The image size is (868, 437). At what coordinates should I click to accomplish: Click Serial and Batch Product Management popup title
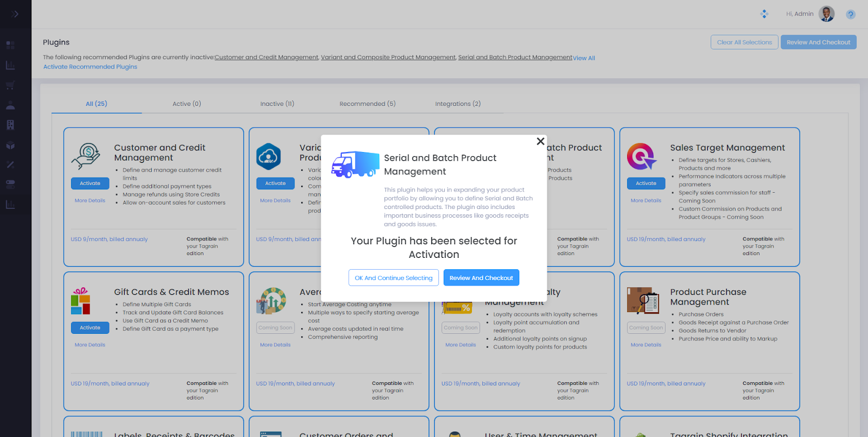(440, 164)
